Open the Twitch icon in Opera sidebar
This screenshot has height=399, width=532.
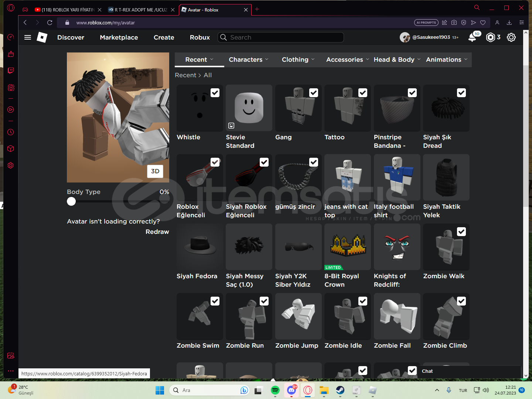pyautogui.click(x=11, y=71)
